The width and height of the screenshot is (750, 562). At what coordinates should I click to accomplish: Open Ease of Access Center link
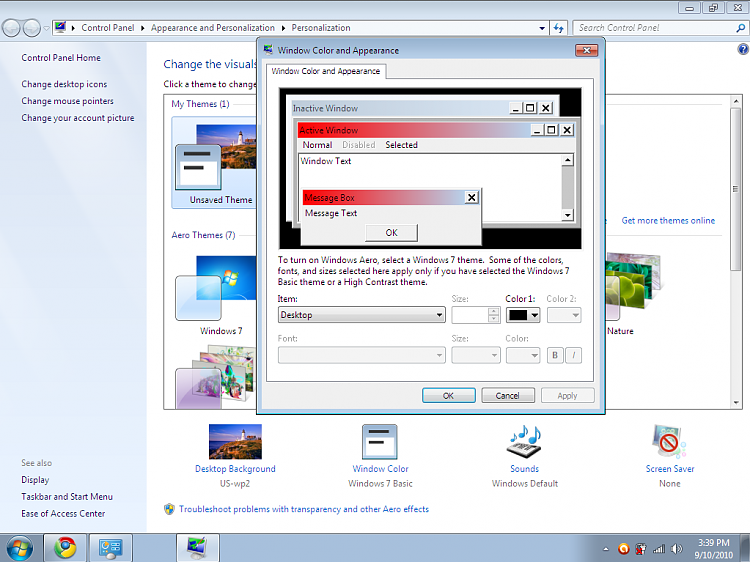pos(63,513)
